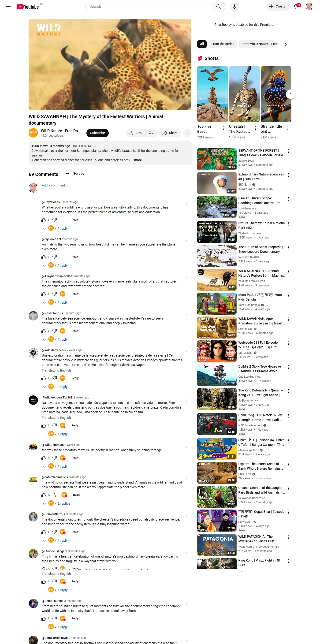Click the Share button
Viewport: 320px width, 644px height.
pyautogui.click(x=170, y=133)
